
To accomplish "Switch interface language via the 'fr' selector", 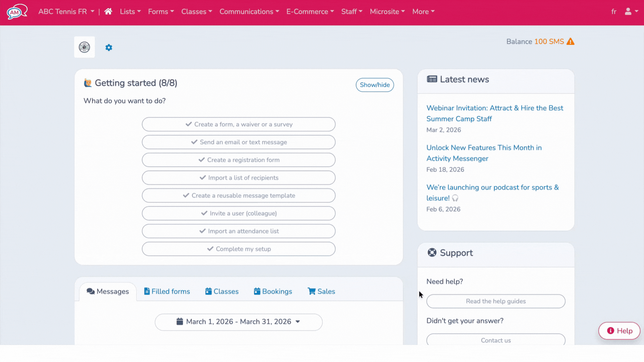I will [614, 11].
